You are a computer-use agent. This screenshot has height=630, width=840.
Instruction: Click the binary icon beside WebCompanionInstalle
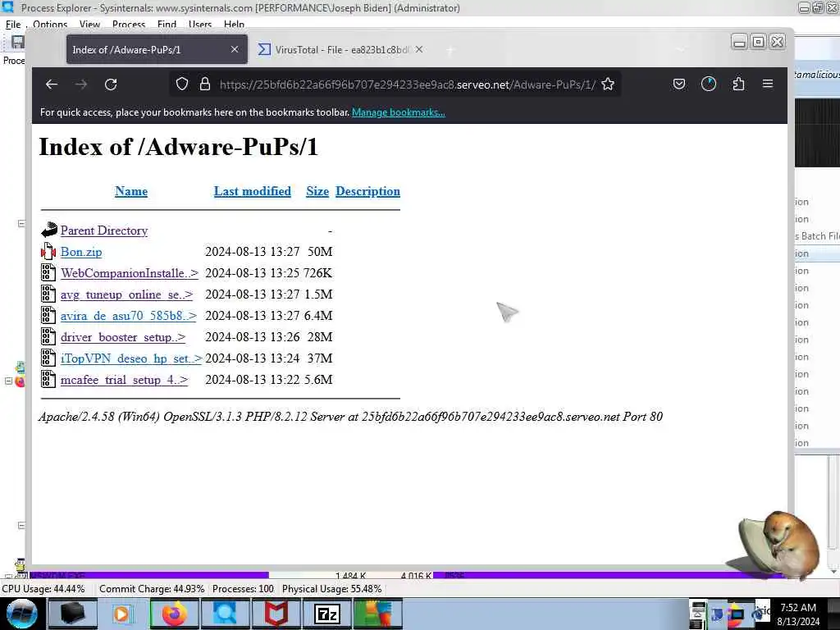[48, 272]
